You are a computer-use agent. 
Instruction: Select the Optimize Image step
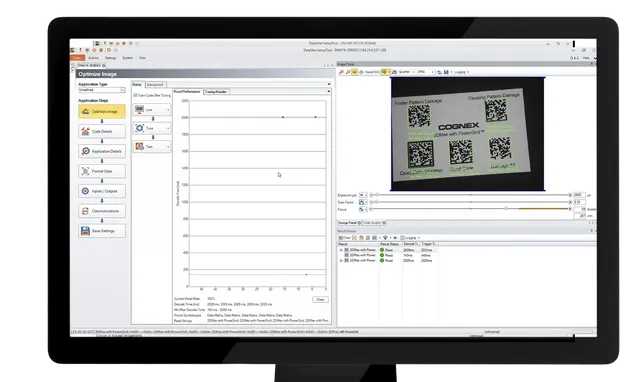pos(102,111)
